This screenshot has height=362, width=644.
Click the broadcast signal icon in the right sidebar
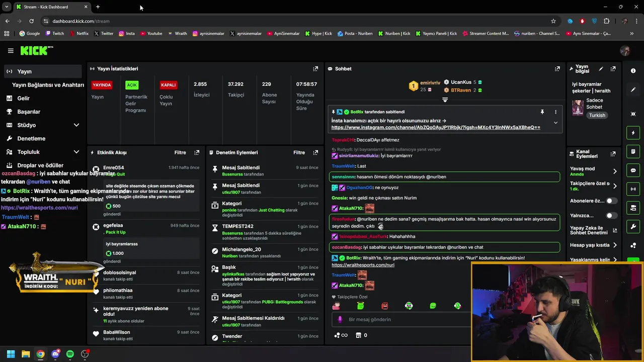click(x=633, y=189)
